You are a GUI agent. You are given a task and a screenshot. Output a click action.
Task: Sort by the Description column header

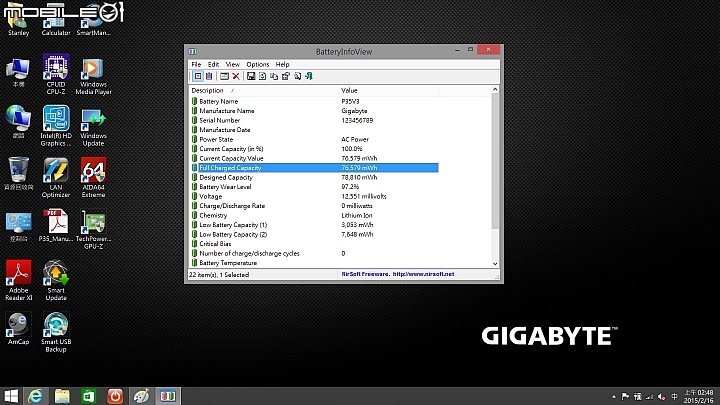(x=264, y=90)
